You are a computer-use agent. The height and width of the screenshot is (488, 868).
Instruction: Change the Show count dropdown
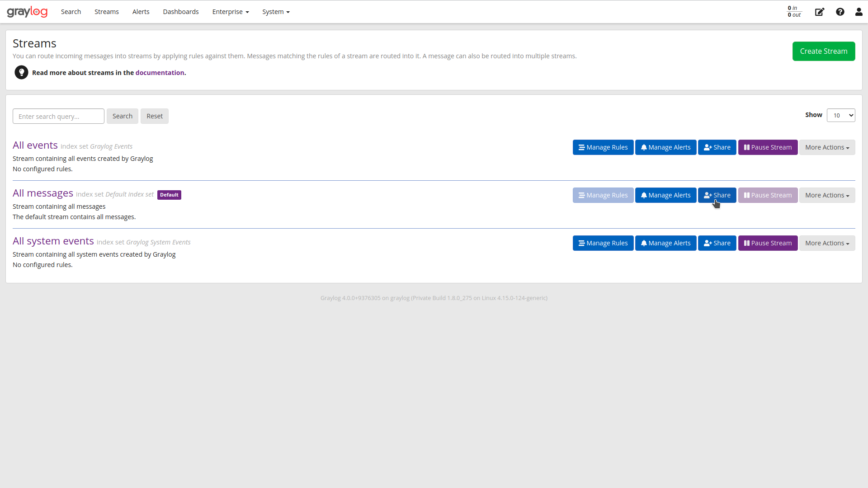841,115
